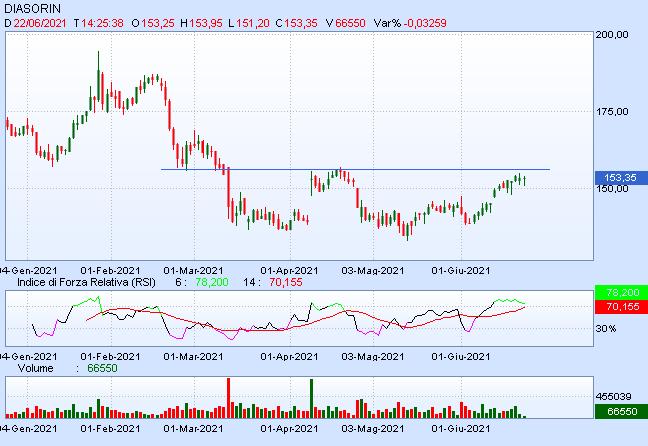
Task: Click the blue 153,35 current price tag
Action: pos(621,178)
